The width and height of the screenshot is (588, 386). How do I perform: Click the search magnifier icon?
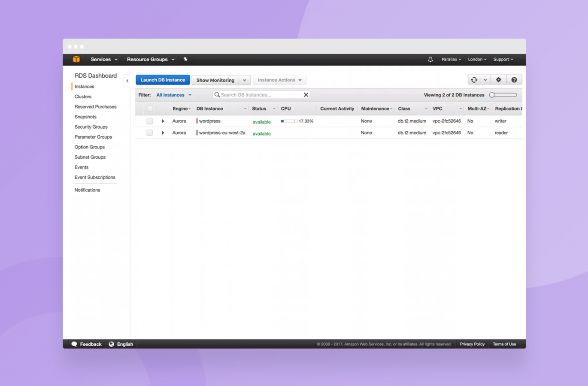click(217, 95)
